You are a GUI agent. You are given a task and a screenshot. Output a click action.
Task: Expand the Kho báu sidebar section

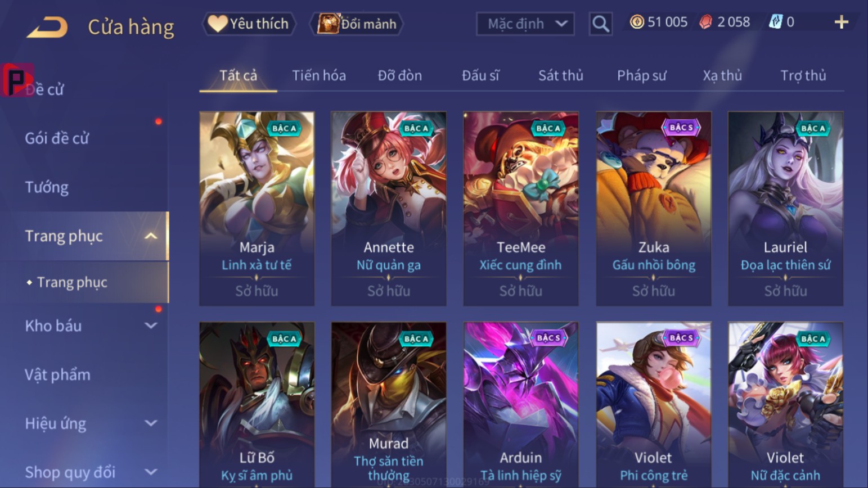(x=151, y=326)
